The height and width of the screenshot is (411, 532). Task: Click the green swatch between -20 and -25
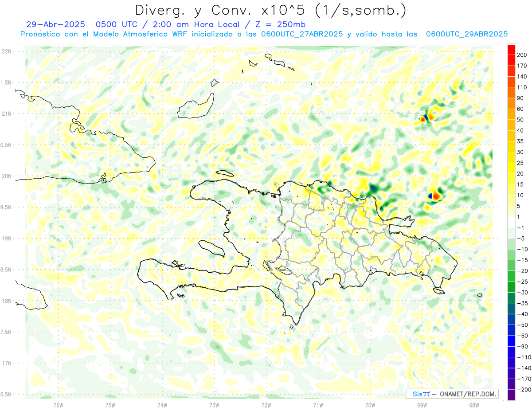click(512, 276)
